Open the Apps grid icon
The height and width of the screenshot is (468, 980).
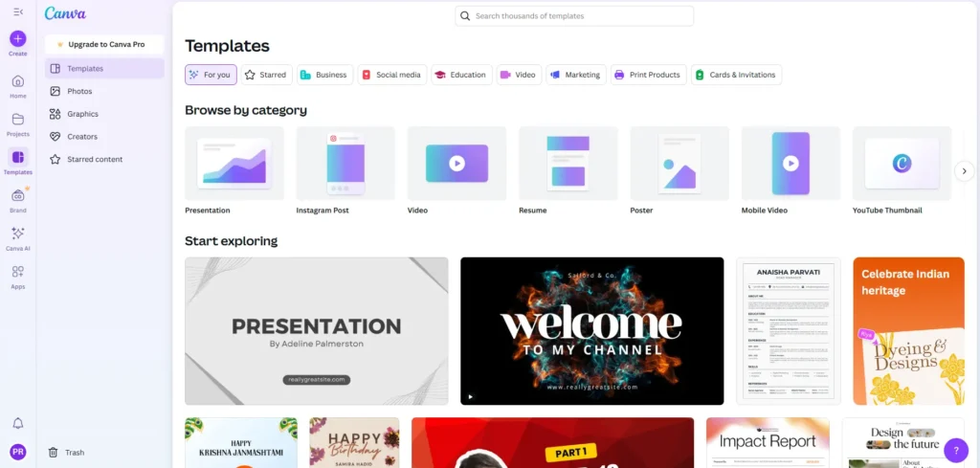[18, 272]
